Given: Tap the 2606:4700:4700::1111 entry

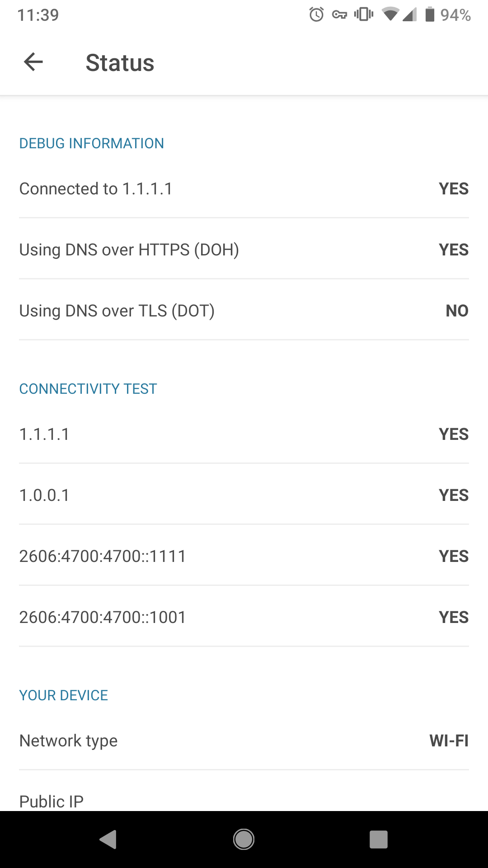Looking at the screenshot, I should (x=244, y=556).
